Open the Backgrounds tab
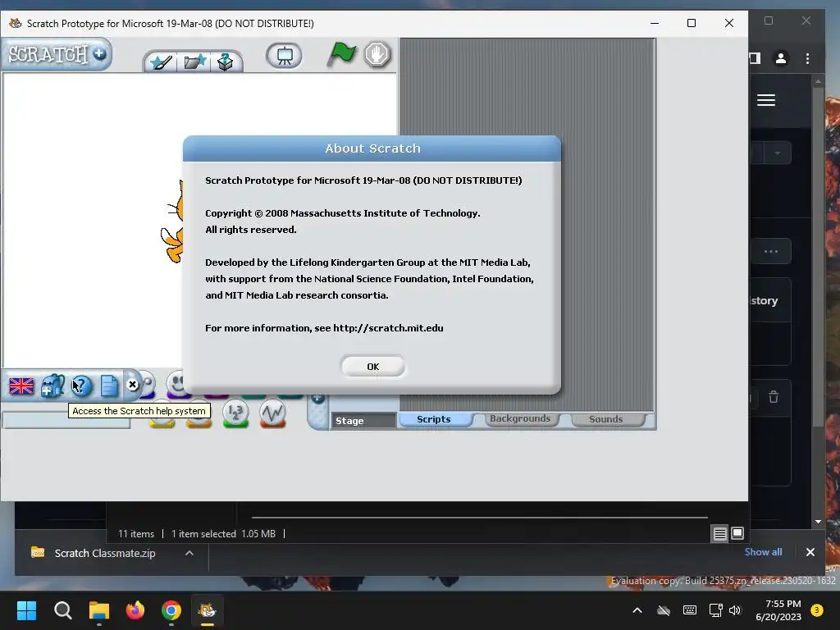The image size is (840, 630). 519,418
